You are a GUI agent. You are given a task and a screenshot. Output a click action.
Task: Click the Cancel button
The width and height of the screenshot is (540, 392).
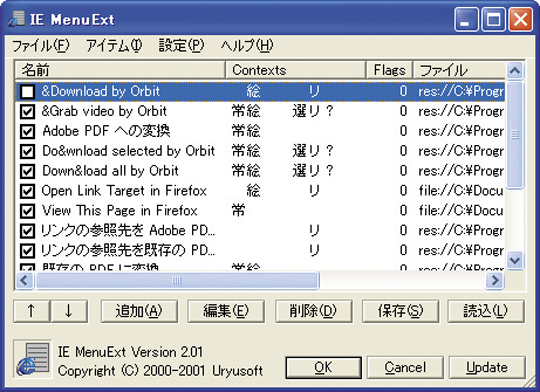point(405,368)
